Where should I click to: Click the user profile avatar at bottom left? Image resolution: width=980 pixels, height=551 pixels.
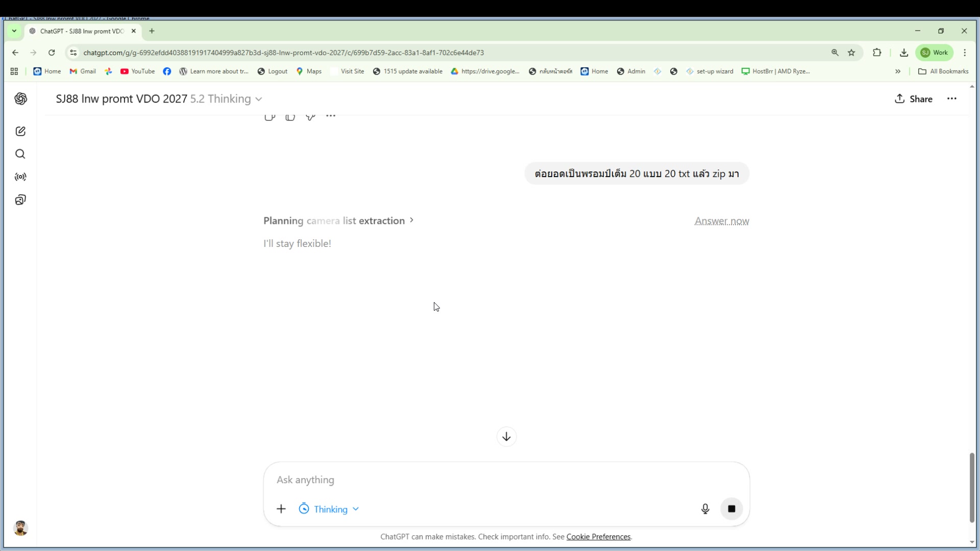(x=20, y=528)
